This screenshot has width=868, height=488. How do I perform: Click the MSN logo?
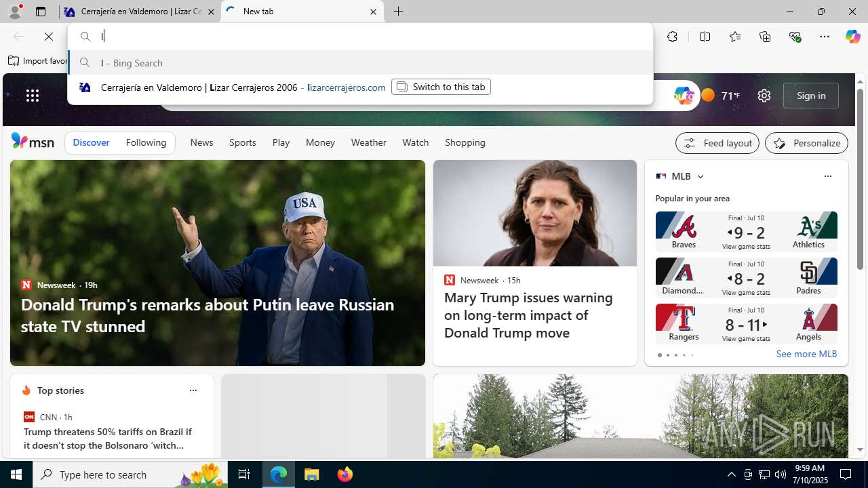pos(33,141)
